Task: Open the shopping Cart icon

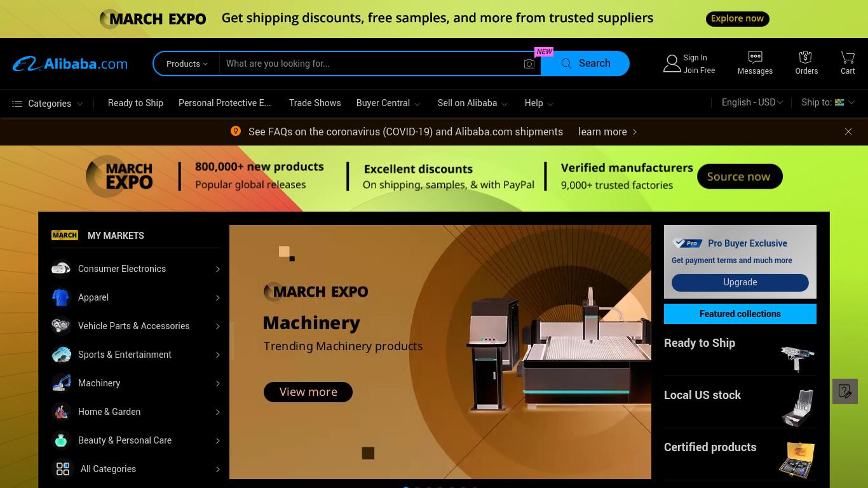Action: [x=848, y=57]
